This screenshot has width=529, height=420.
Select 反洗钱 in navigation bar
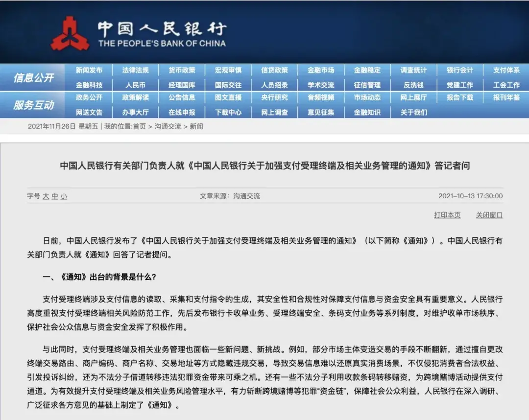413,85
